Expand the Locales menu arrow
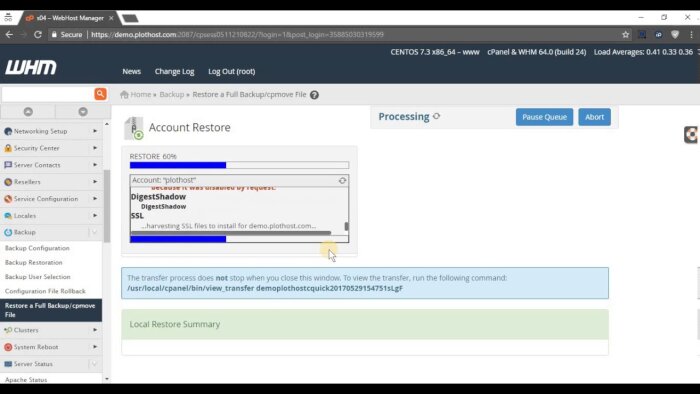Image resolution: width=700 pixels, height=394 pixels. pyautogui.click(x=95, y=216)
